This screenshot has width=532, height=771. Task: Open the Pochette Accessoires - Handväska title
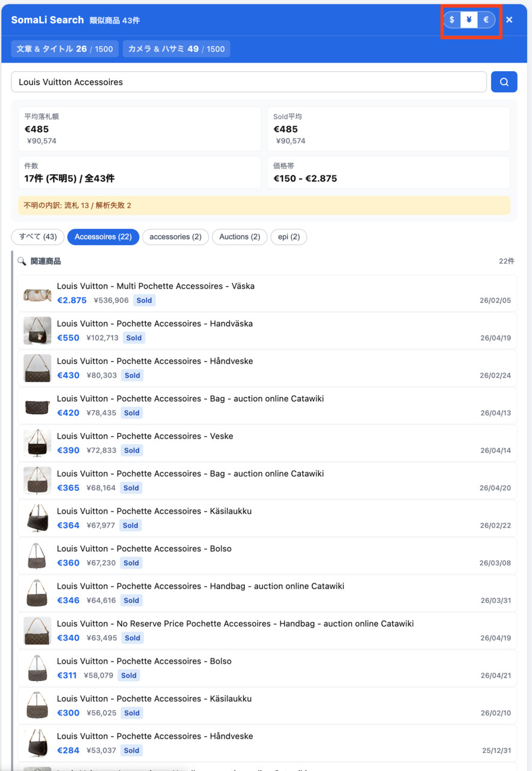tap(155, 323)
